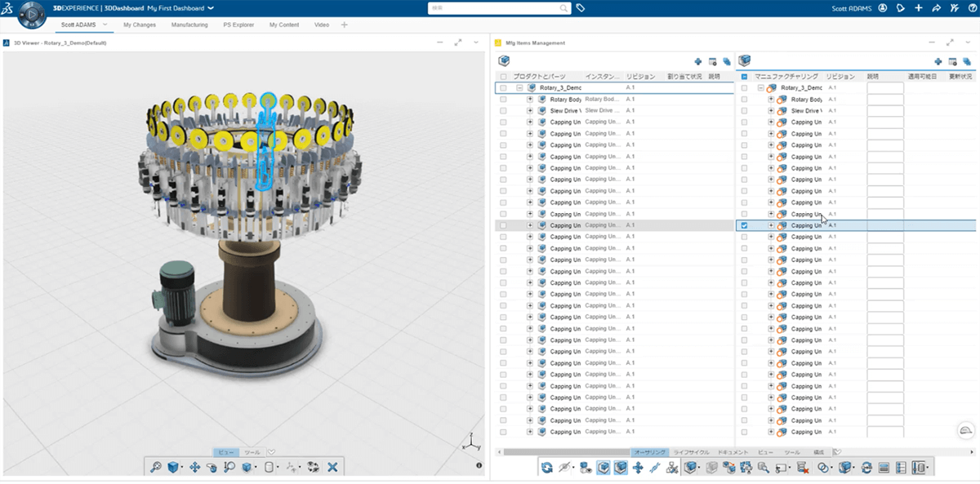Open the 3DEXPERIENCE compass in top-left corner
The width and height of the screenshot is (980, 484).
[31, 15]
